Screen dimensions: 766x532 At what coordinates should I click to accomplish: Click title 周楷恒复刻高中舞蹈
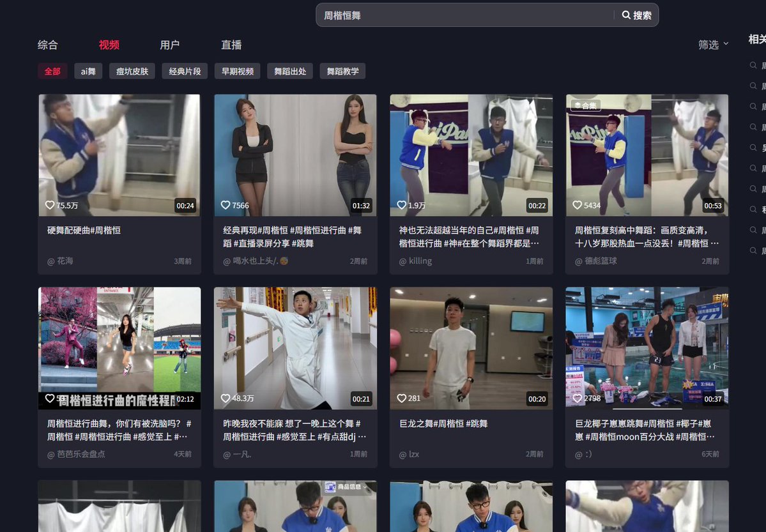(x=647, y=236)
